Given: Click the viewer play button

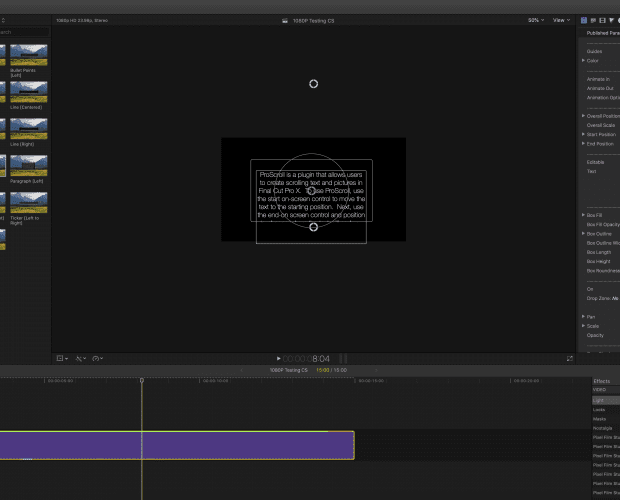Looking at the screenshot, I should coord(278,358).
